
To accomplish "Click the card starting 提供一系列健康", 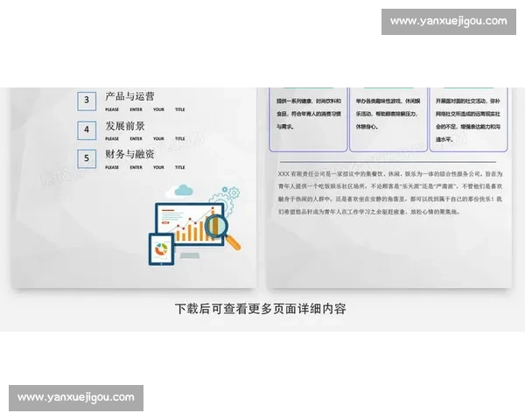I will point(308,120).
